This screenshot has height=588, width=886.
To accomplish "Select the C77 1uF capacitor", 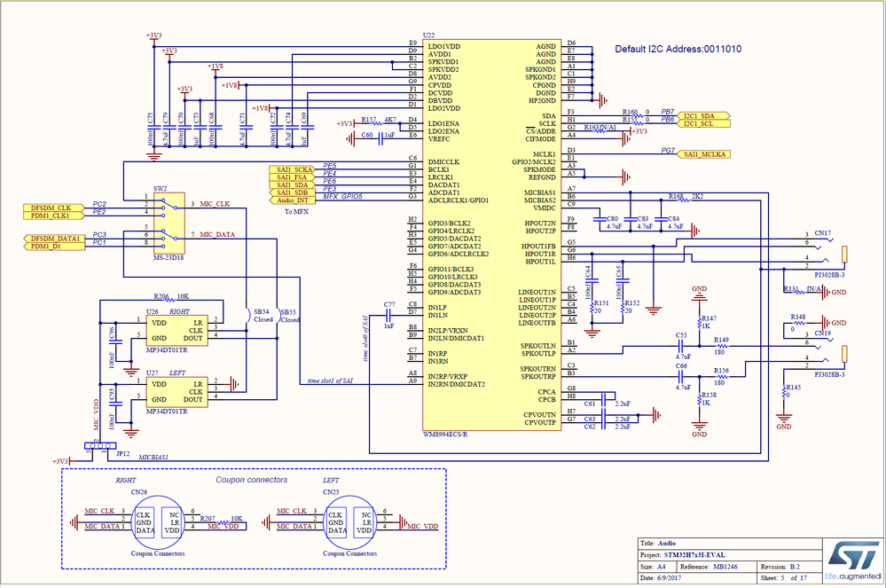I will (x=388, y=315).
